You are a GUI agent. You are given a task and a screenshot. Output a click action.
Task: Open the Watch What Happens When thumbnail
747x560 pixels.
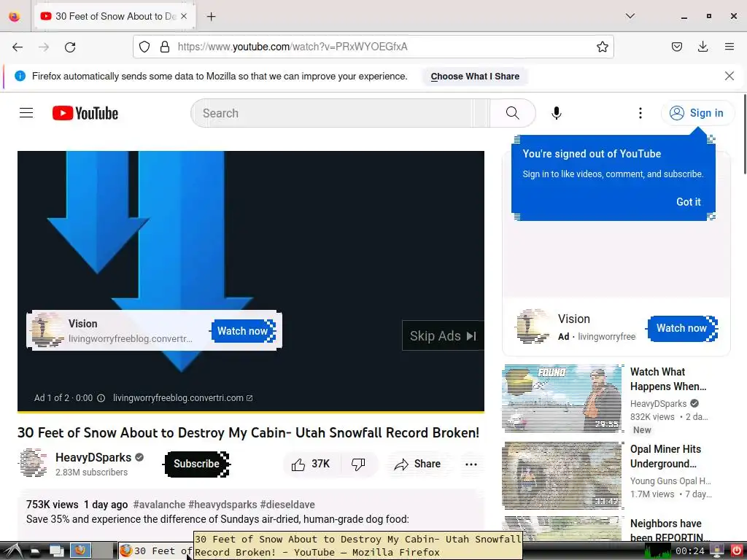click(x=562, y=398)
